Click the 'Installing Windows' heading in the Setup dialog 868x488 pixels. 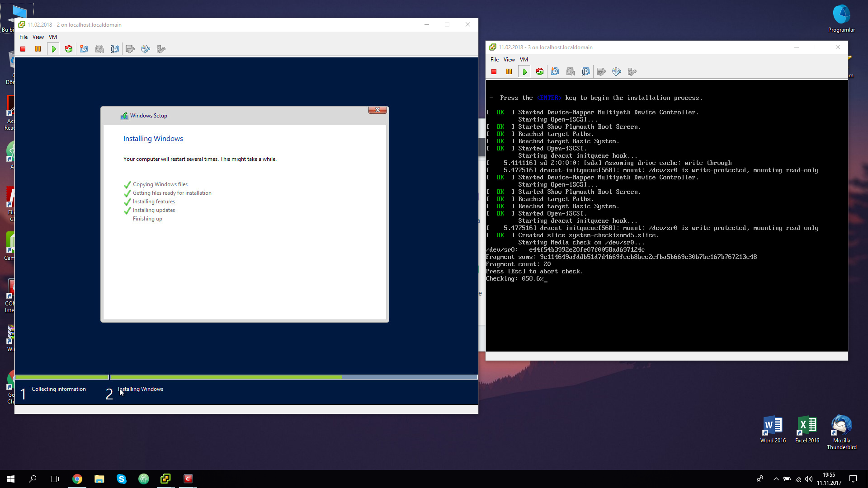point(153,139)
